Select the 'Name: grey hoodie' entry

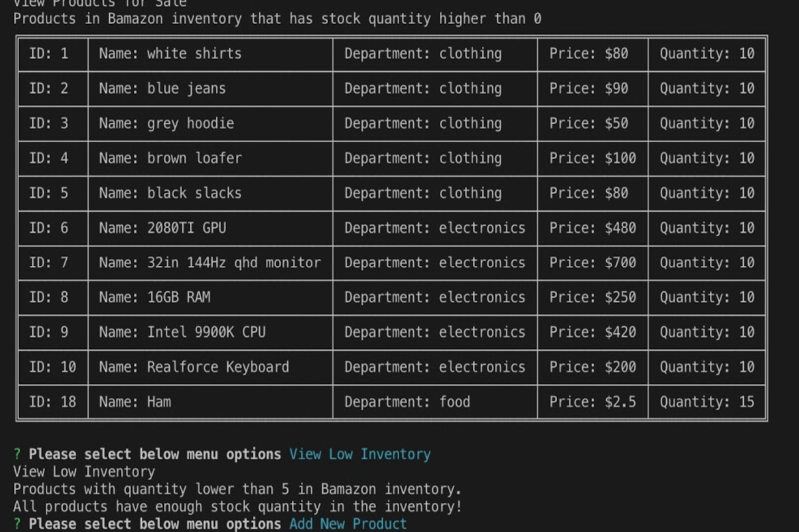pyautogui.click(x=210, y=124)
